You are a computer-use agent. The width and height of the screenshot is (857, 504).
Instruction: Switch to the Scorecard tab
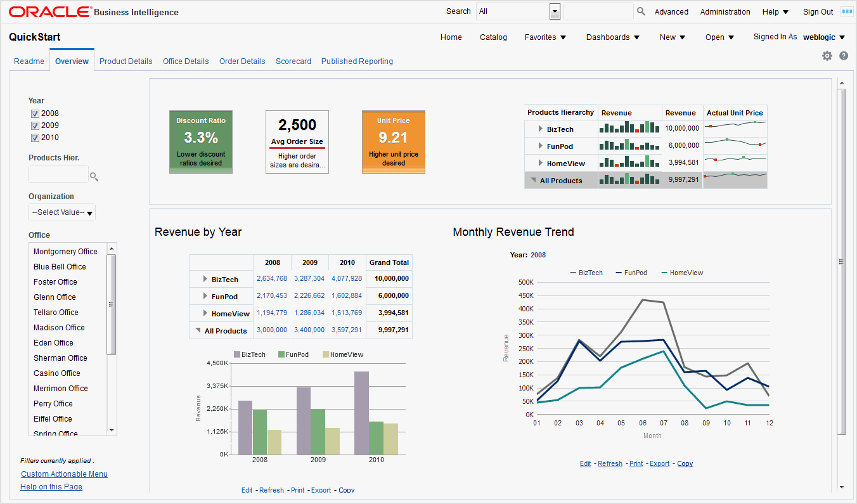tap(293, 61)
